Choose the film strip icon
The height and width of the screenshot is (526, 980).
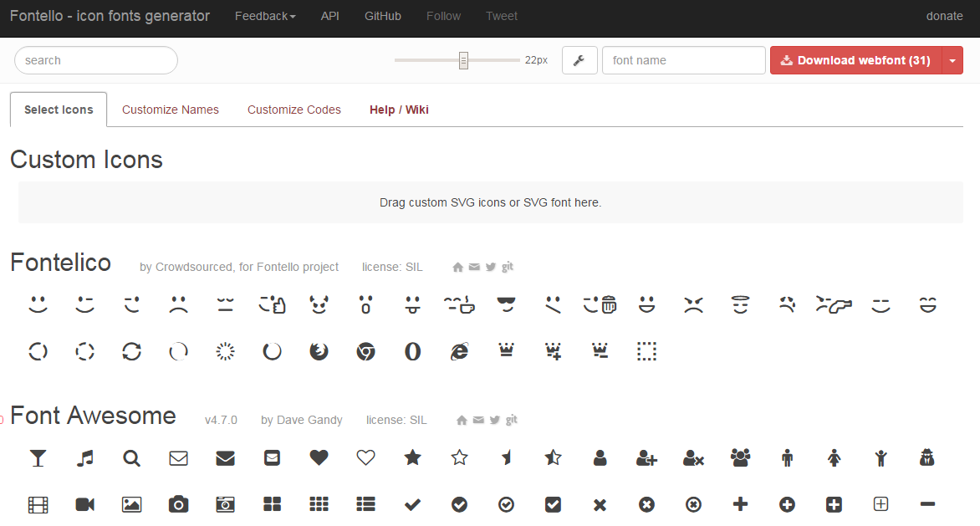click(x=38, y=505)
